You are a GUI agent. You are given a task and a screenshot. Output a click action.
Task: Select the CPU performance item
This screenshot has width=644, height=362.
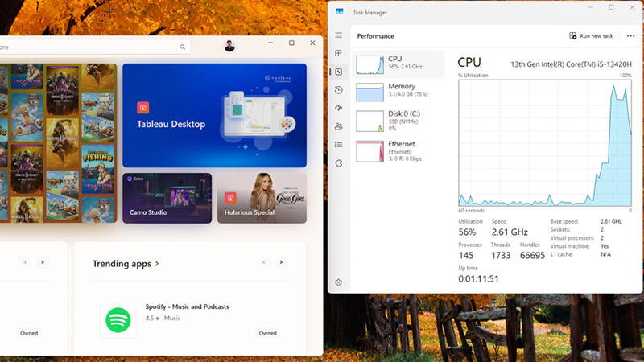(x=398, y=65)
